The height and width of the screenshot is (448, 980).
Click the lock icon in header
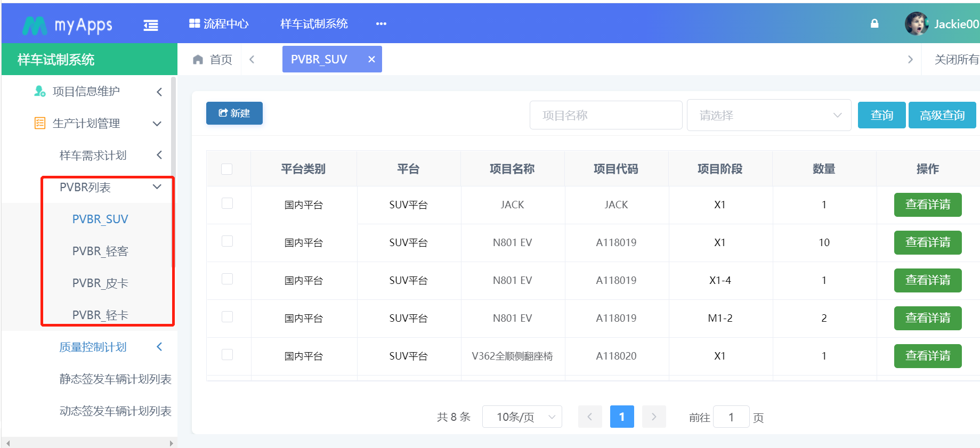(x=874, y=23)
